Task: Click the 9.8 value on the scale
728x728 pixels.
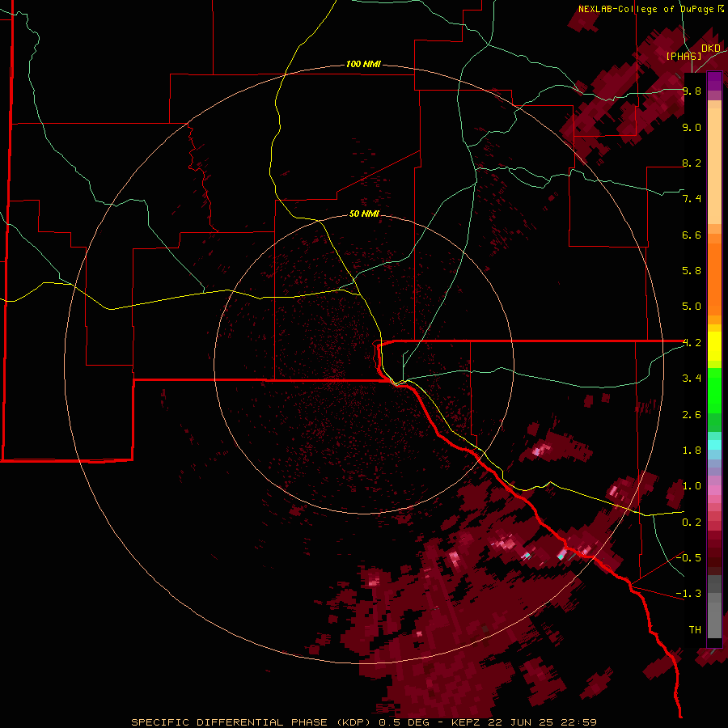Action: tap(692, 91)
